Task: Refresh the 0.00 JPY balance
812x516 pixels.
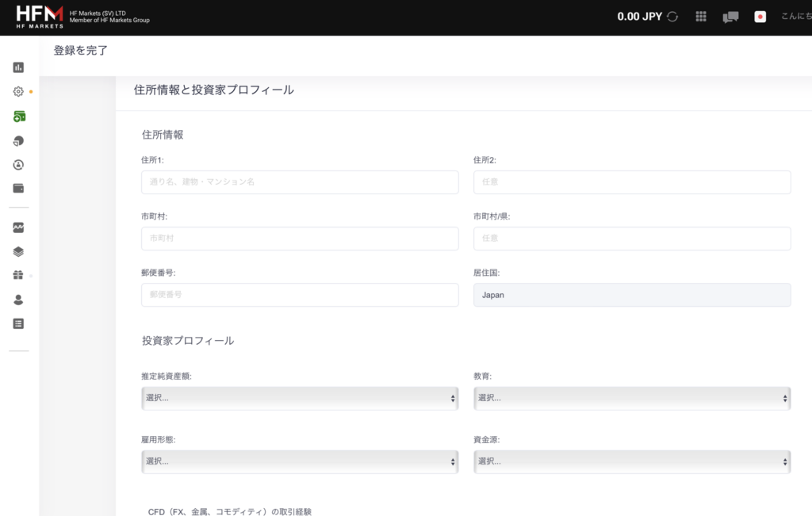Action: (672, 17)
